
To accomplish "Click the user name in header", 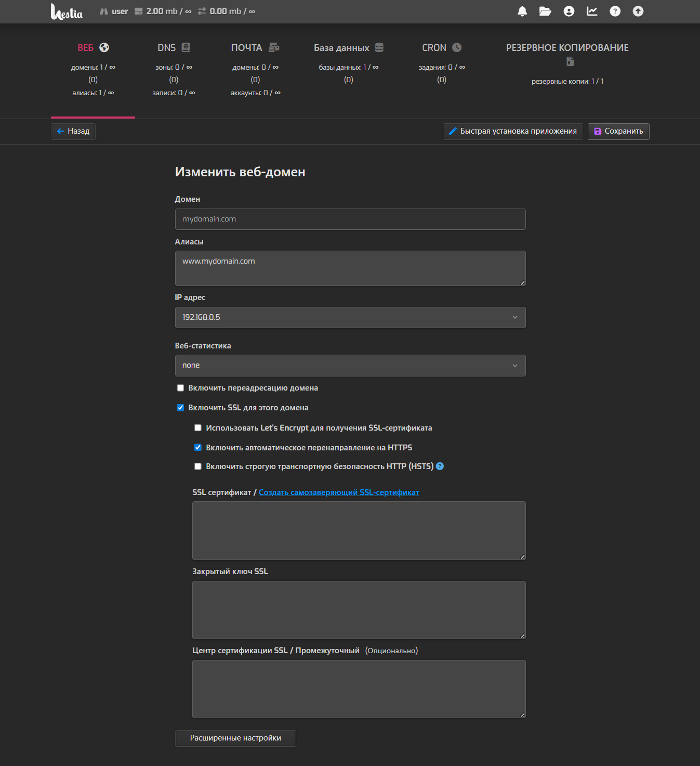I will click(120, 11).
